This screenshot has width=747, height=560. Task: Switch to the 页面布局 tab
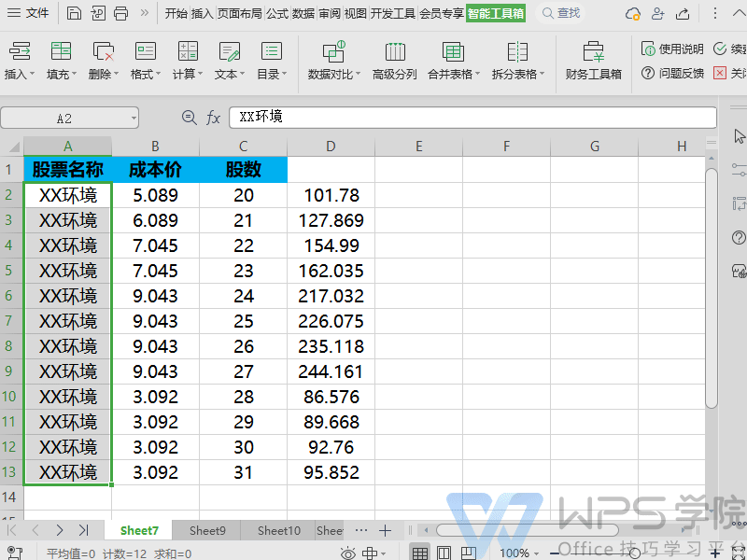click(x=240, y=13)
